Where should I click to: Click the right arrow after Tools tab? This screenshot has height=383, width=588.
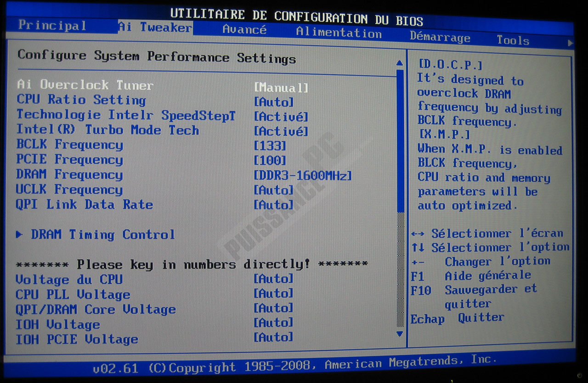pyautogui.click(x=570, y=43)
